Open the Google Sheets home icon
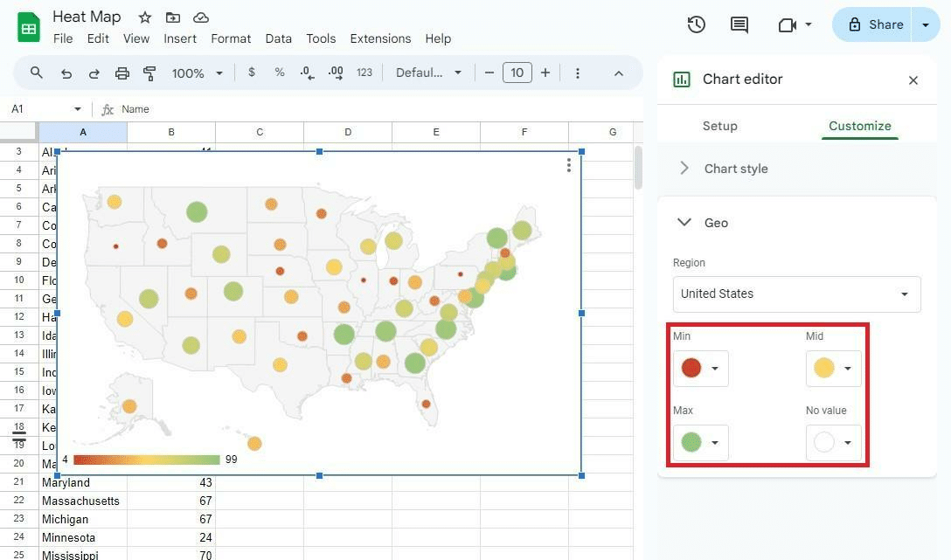 pyautogui.click(x=28, y=27)
